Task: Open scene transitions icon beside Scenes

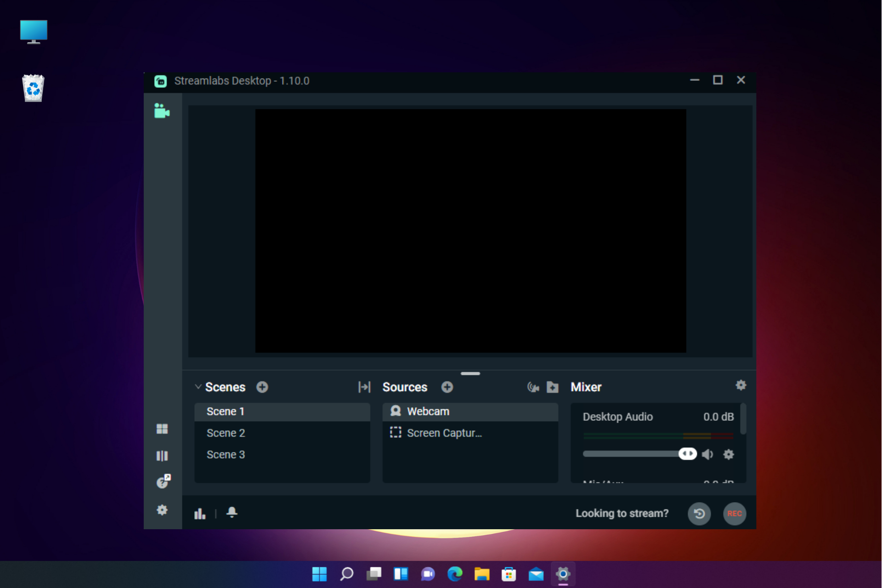Action: [x=364, y=387]
